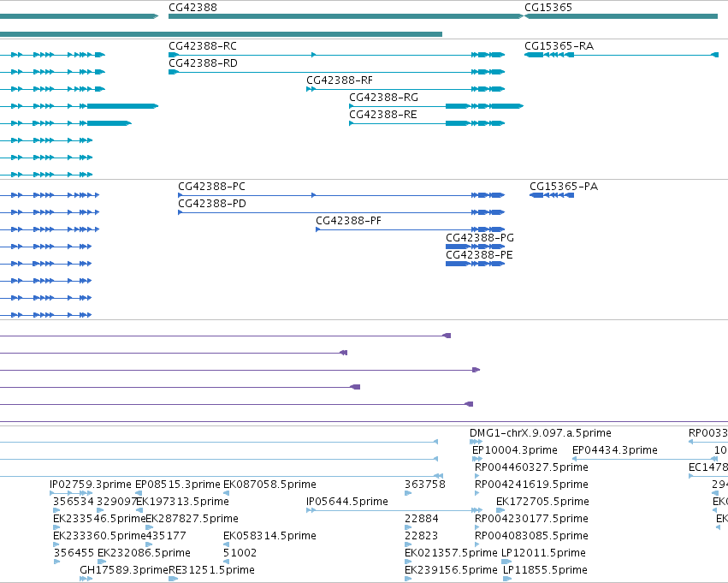The width and height of the screenshot is (728, 583).
Task: Click the 22884 feature label
Action: 421,519
